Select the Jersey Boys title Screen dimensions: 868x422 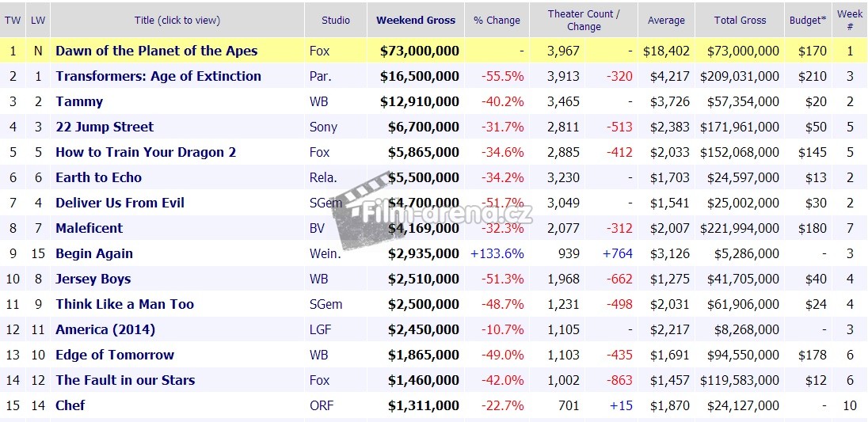click(x=93, y=279)
